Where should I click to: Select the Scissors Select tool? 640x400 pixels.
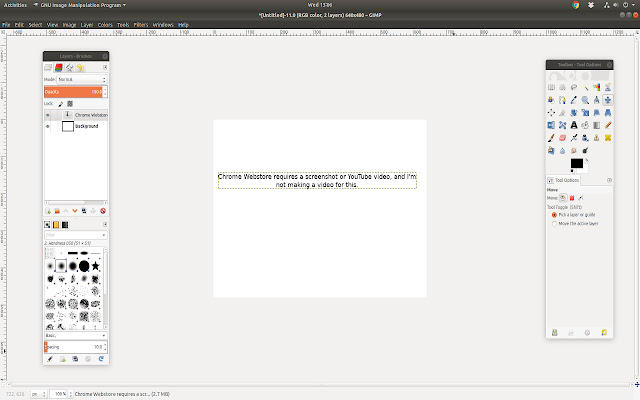coord(608,87)
